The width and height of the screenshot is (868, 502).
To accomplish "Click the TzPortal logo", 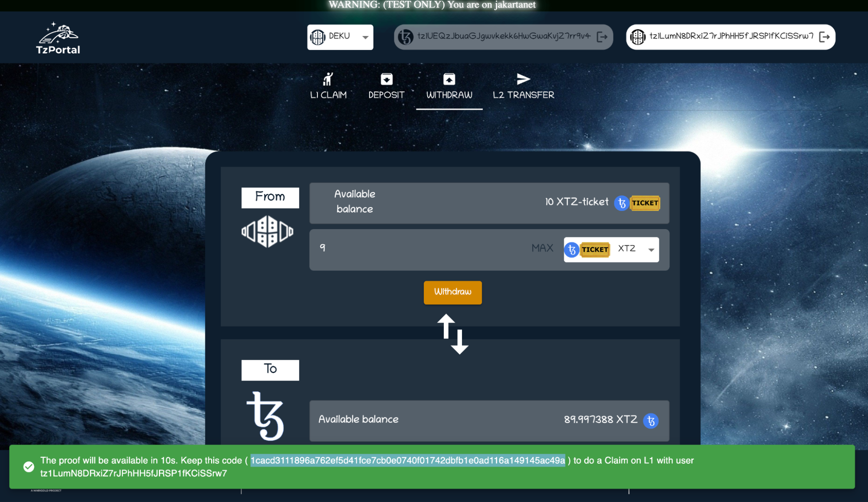I will click(x=58, y=38).
